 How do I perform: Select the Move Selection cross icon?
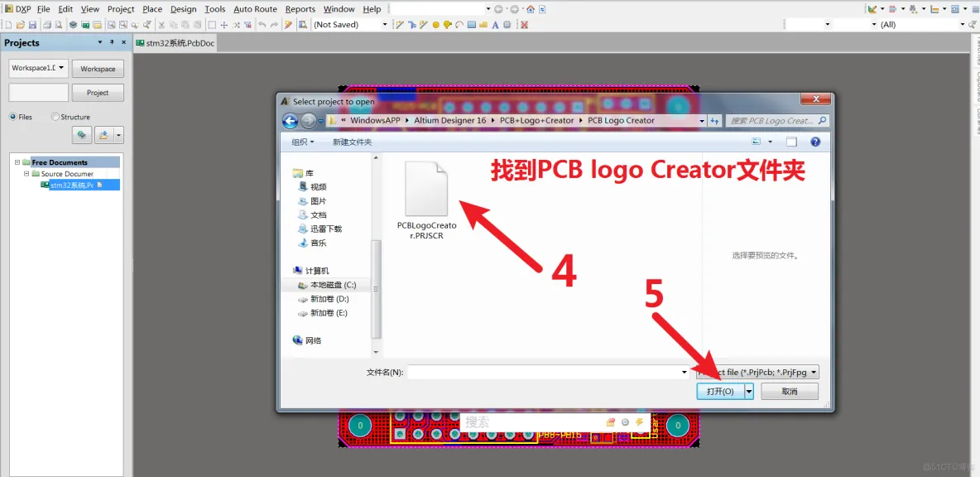[x=223, y=24]
